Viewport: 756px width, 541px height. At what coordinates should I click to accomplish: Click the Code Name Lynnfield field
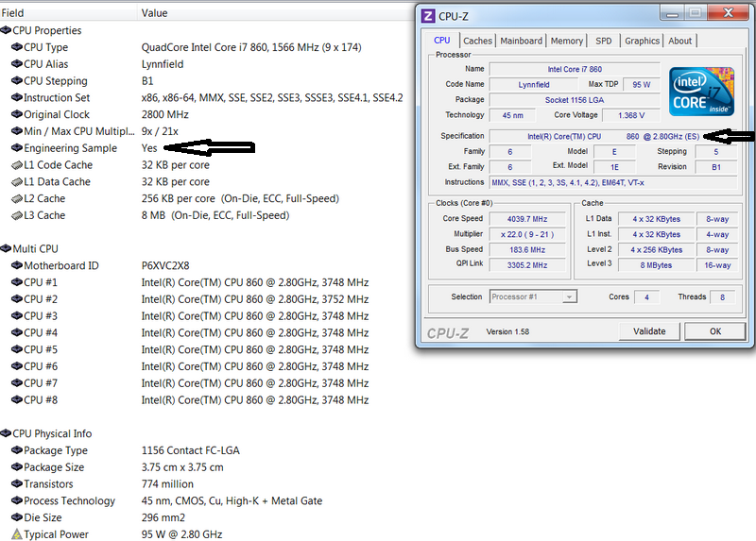[x=534, y=85]
